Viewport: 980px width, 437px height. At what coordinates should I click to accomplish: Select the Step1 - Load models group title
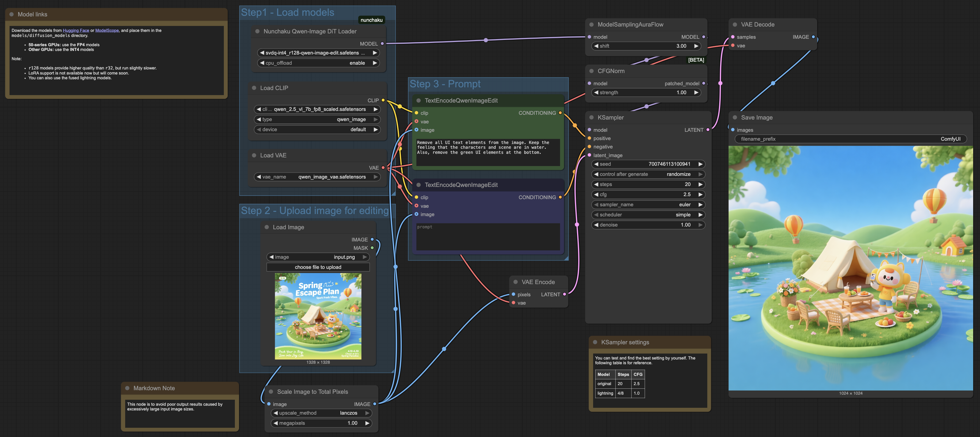[287, 13]
